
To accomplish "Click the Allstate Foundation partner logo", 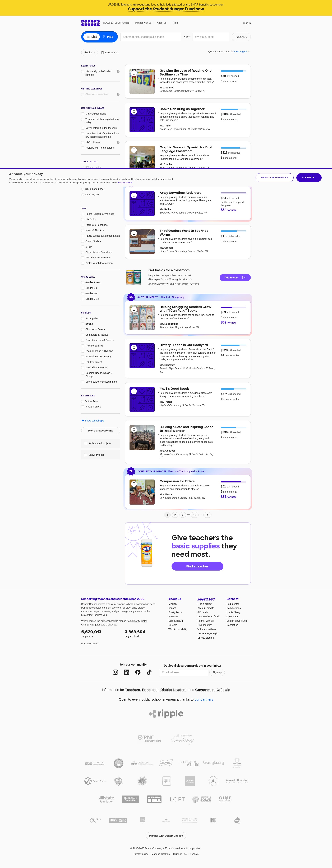I will point(107,799).
